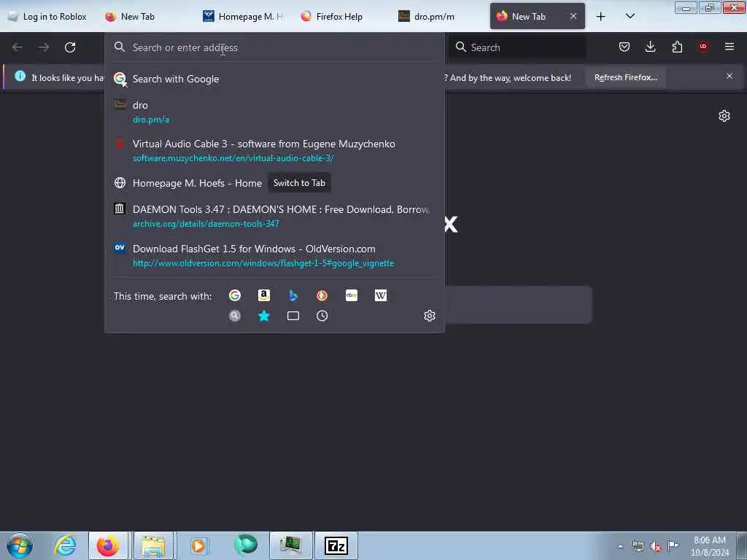Search this time with eBay icon
This screenshot has height=560, width=747.
(352, 296)
